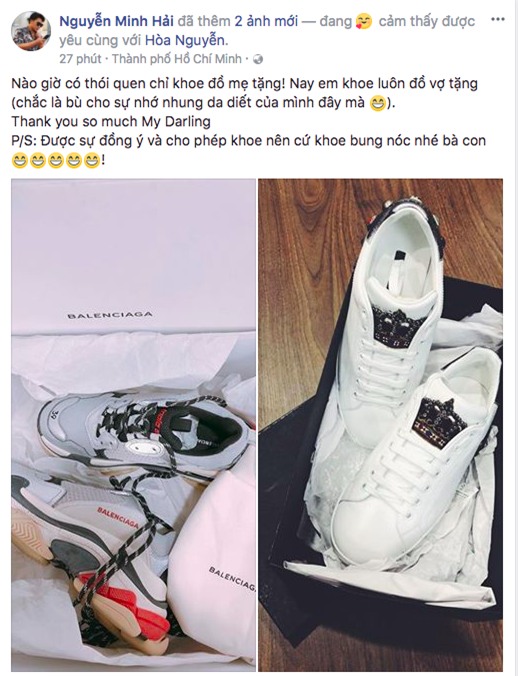Screen dimensions: 518x676
Task: Click the Balenciaga label on the box lid
Action: tap(110, 316)
